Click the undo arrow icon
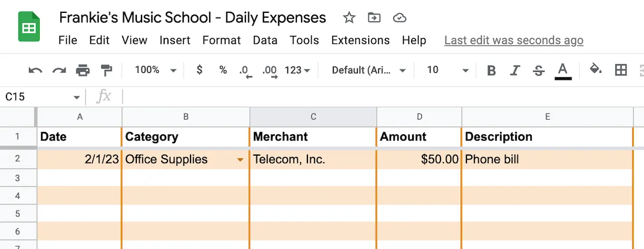This screenshot has height=249, width=644. 35,70
